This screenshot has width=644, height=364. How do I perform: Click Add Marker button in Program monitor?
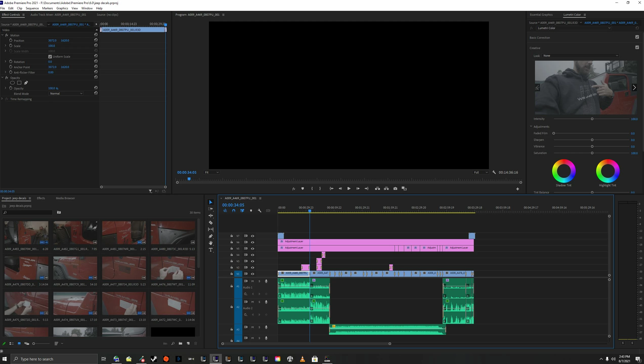tap(303, 189)
